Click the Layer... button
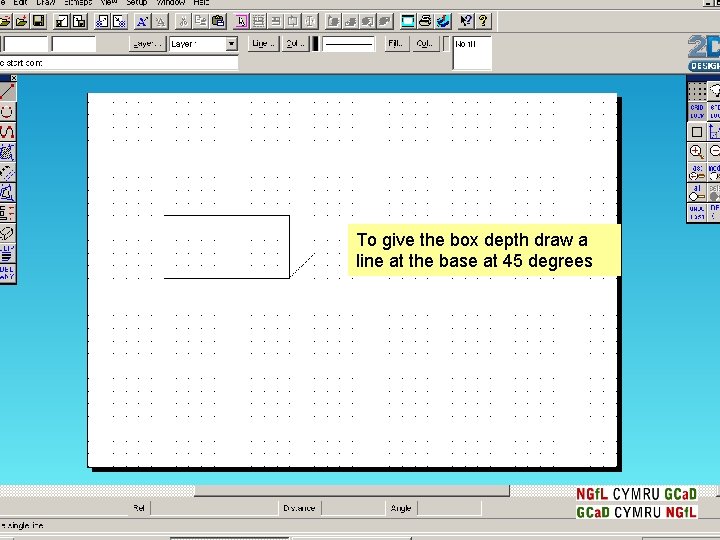 click(147, 44)
